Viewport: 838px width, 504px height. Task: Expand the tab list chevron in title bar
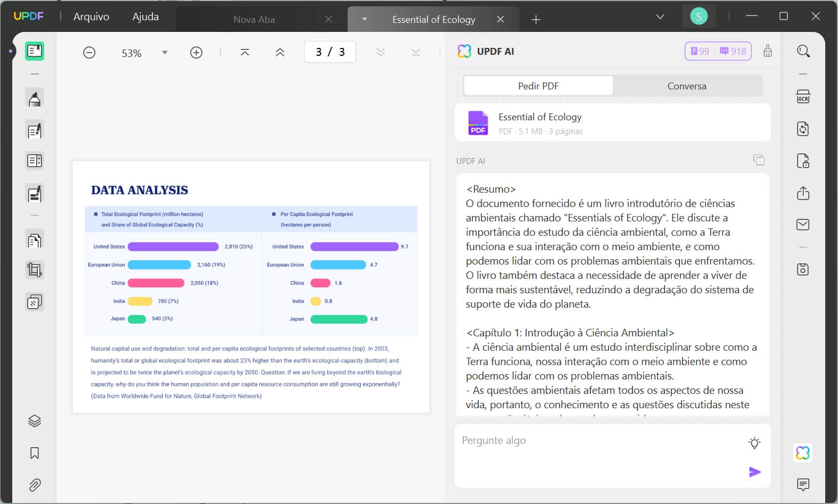660,16
